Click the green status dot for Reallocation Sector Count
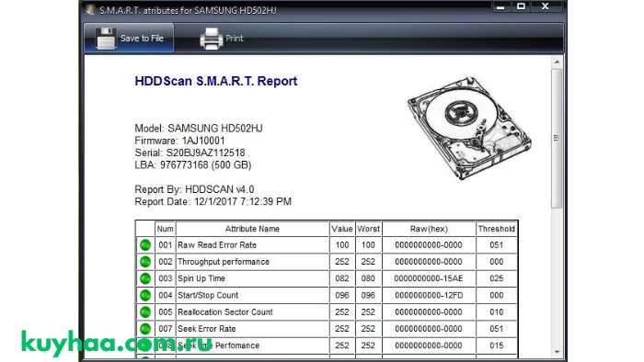 coord(145,312)
